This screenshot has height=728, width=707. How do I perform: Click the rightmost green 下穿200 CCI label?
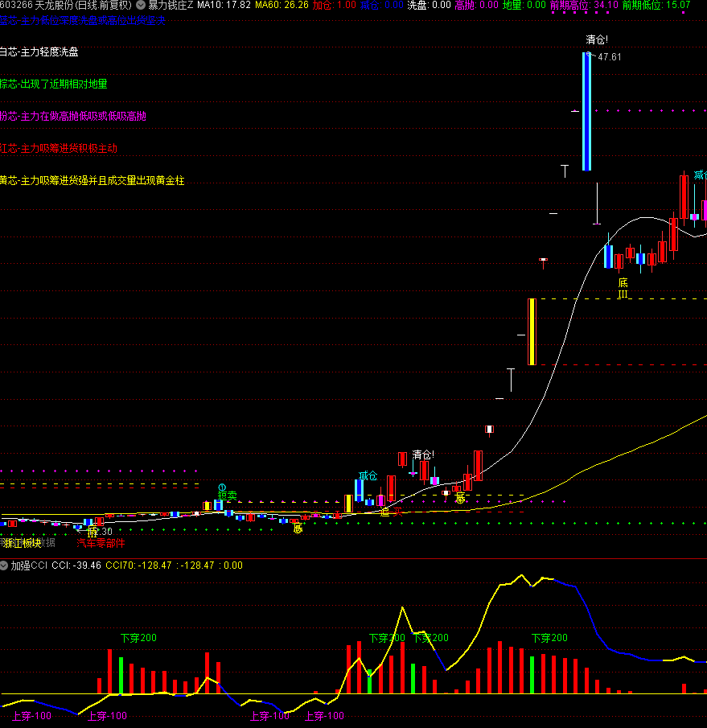coord(549,638)
